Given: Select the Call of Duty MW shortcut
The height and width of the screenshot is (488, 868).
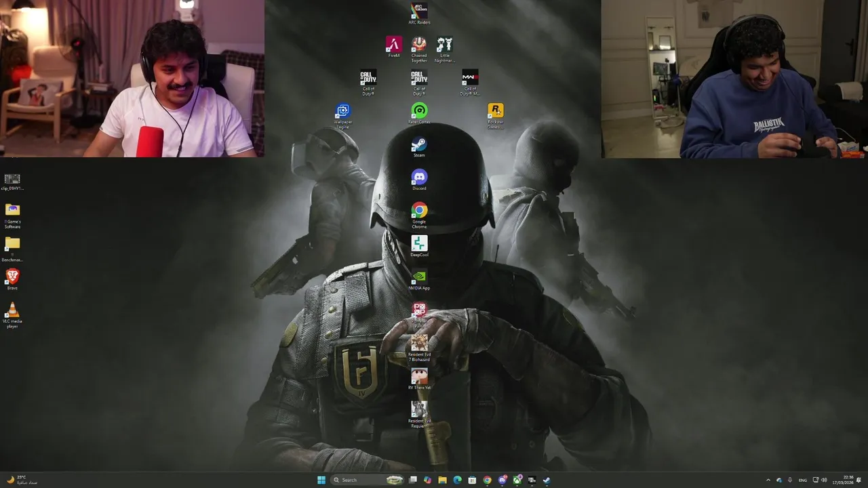Looking at the screenshot, I should pyautogui.click(x=470, y=83).
